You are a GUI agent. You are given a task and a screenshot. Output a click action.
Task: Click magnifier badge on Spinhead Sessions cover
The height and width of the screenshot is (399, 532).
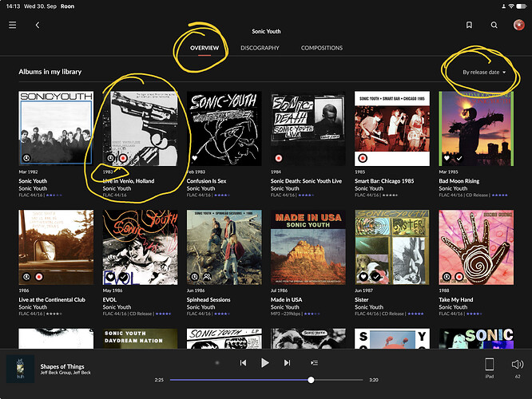pos(194,277)
